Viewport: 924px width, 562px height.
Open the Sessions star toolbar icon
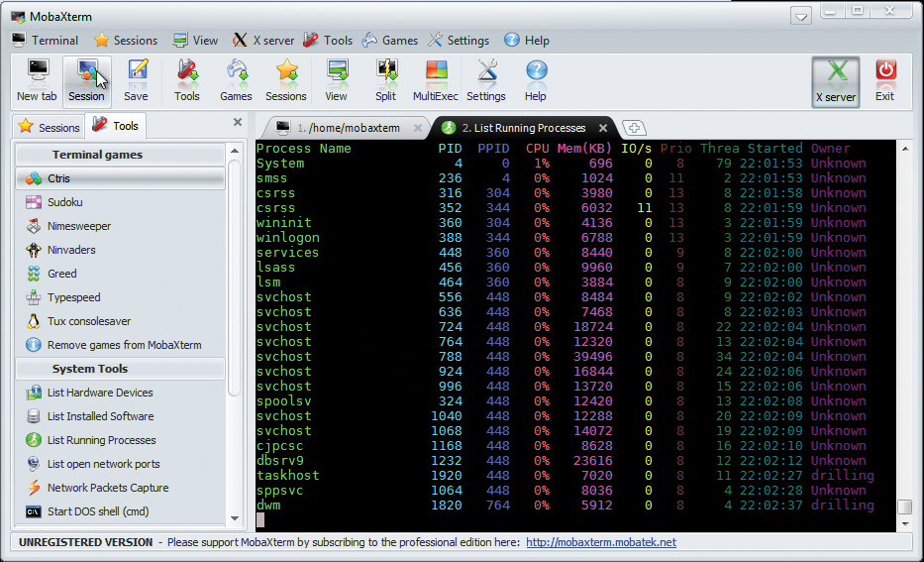click(x=286, y=81)
